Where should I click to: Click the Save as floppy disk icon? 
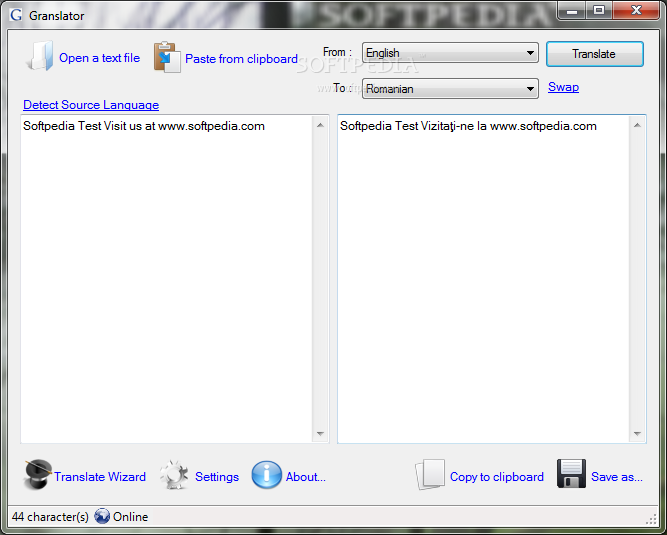571,474
